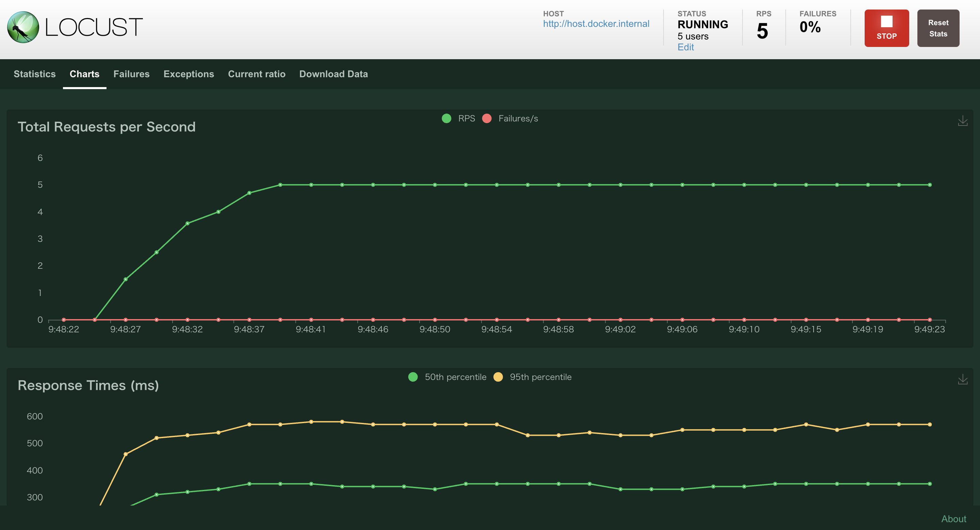Go to the Current ratio tab

point(257,74)
